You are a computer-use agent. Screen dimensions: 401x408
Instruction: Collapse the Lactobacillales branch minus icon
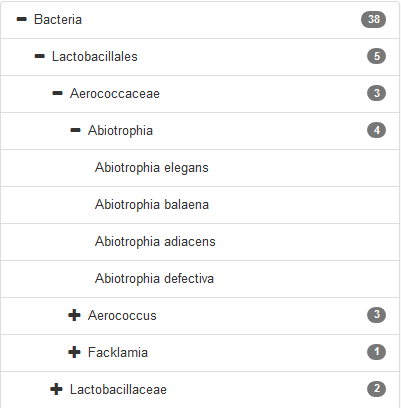pos(40,57)
